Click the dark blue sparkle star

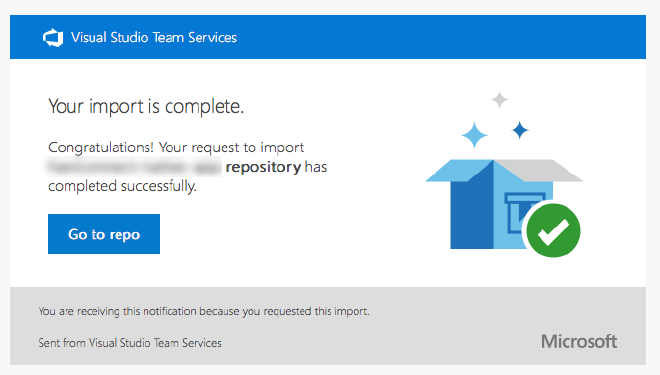pos(520,130)
